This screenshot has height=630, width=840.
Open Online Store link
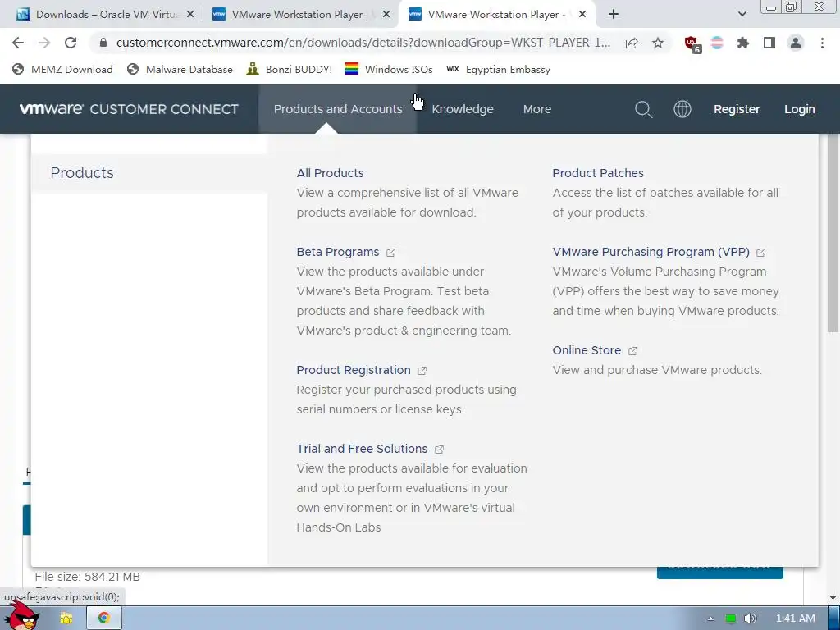tap(587, 350)
